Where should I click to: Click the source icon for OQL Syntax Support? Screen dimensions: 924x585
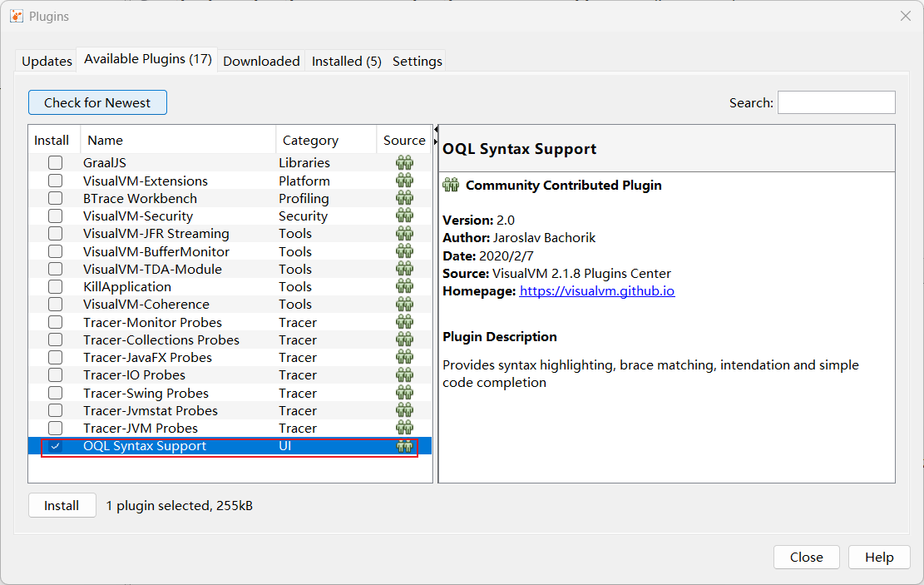point(404,446)
